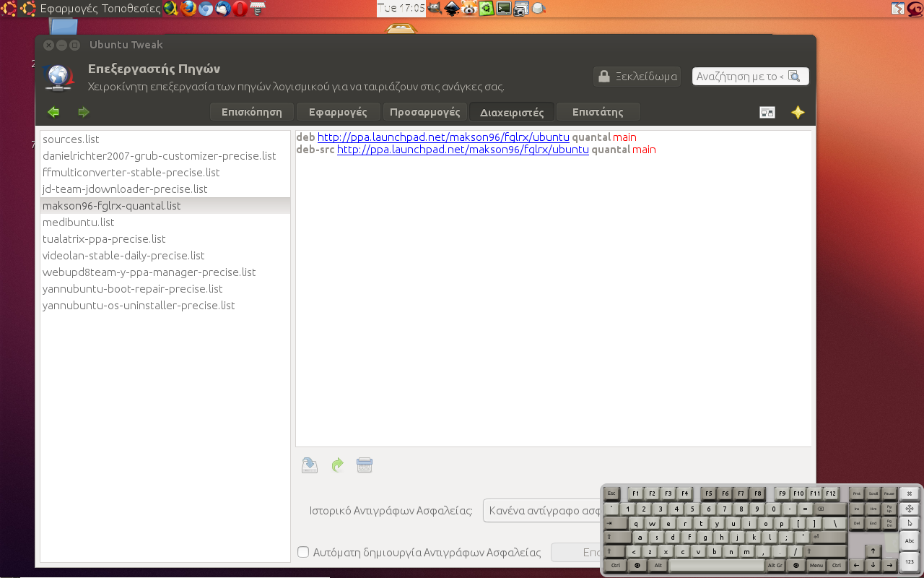The height and width of the screenshot is (578, 924).
Task: Launch Thunderbird from the top panel
Action: pos(223,9)
